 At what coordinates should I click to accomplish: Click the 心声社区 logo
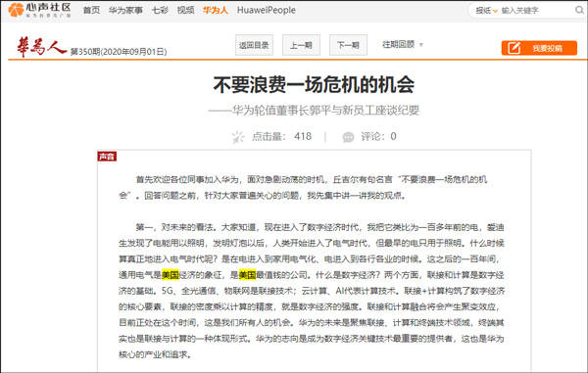(x=39, y=10)
